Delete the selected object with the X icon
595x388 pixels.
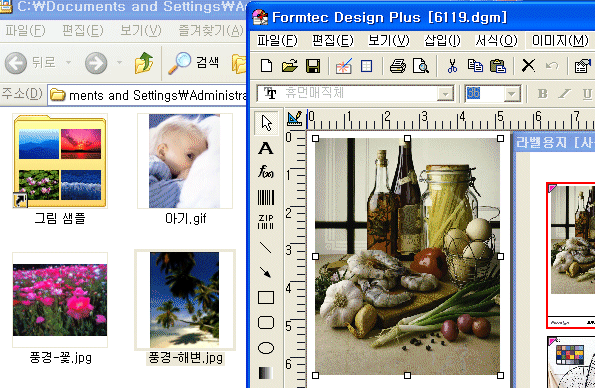(528, 65)
